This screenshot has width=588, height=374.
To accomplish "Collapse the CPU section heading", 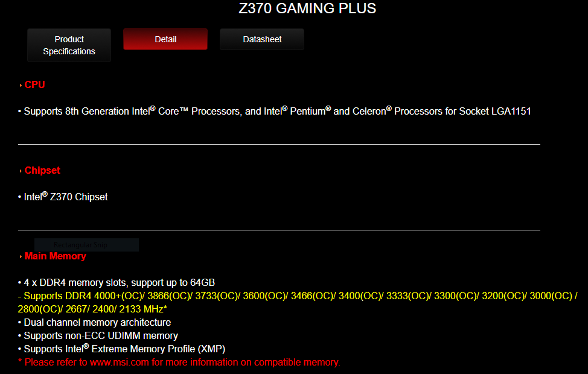I will click(x=35, y=84).
